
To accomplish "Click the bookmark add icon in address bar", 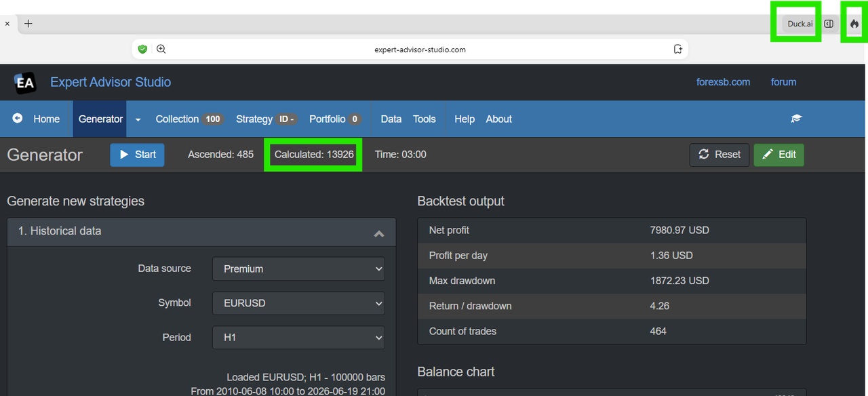I will (677, 49).
